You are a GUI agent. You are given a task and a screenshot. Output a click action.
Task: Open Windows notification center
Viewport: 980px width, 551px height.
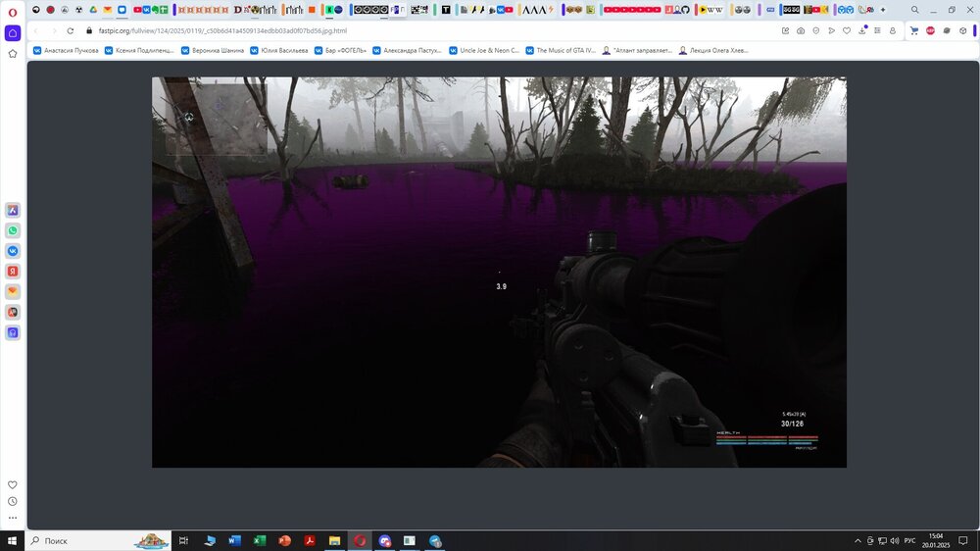963,540
